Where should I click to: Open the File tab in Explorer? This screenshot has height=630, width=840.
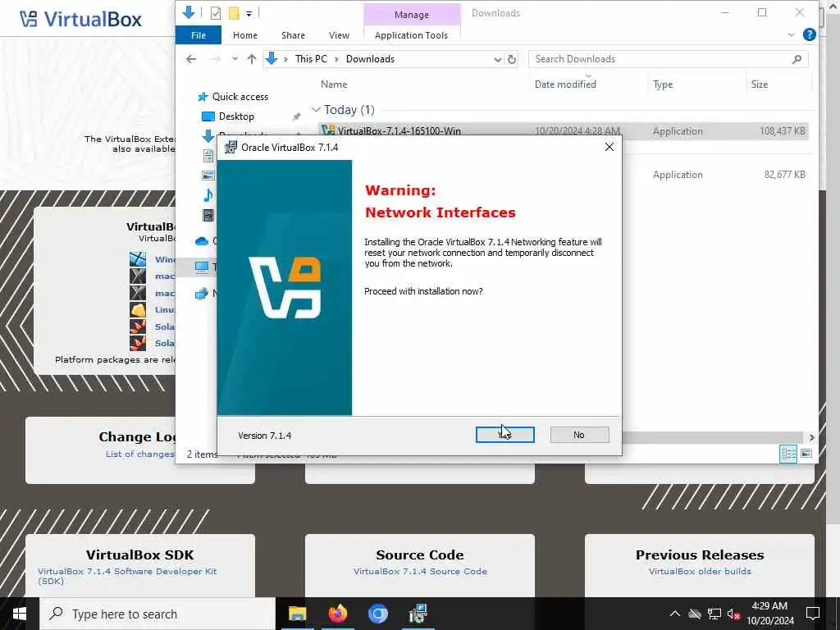199,34
